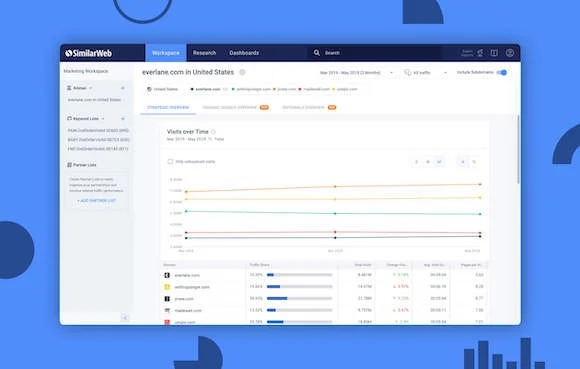Click the SimilarWeb logo
This screenshot has height=369, width=580.
pos(89,53)
